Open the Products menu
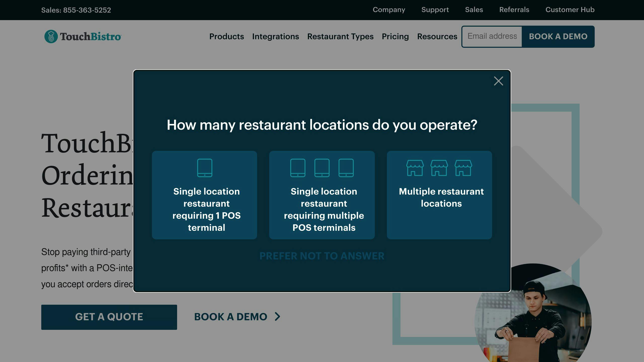 [226, 36]
